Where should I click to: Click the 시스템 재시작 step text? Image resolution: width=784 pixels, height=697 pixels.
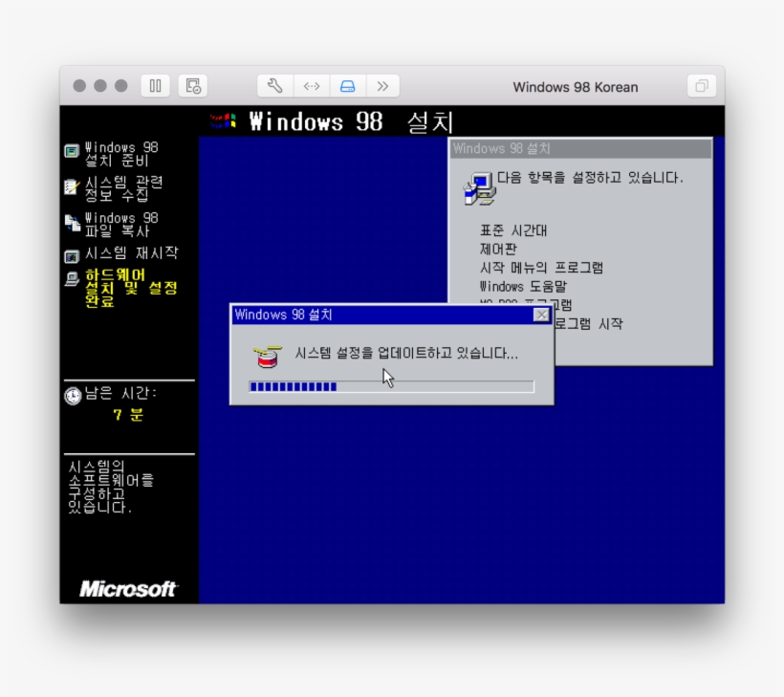click(x=132, y=253)
